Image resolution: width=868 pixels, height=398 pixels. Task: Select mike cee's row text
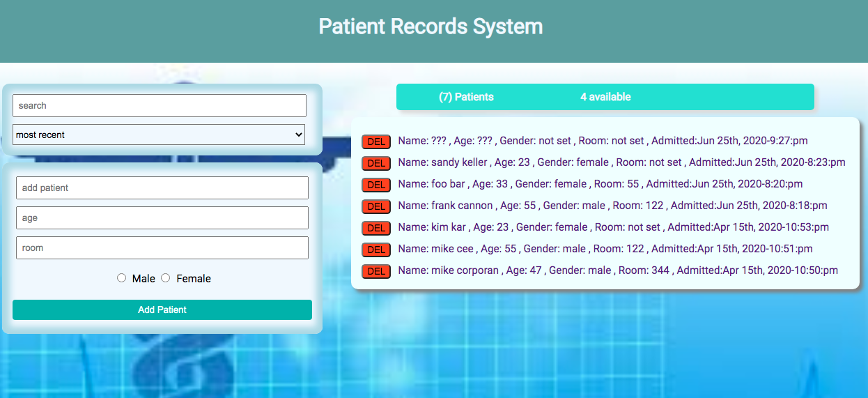coord(605,249)
